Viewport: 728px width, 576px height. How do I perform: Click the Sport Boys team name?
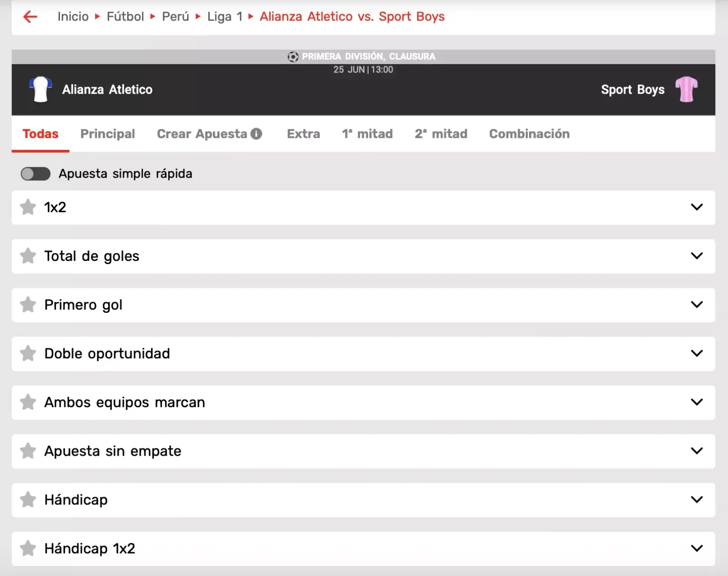[x=633, y=90]
